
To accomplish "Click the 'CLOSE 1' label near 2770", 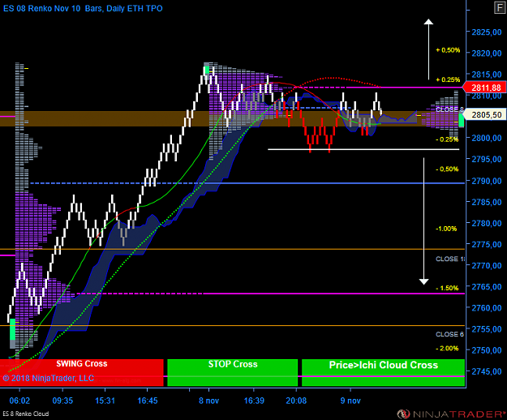I will pyautogui.click(x=450, y=259).
